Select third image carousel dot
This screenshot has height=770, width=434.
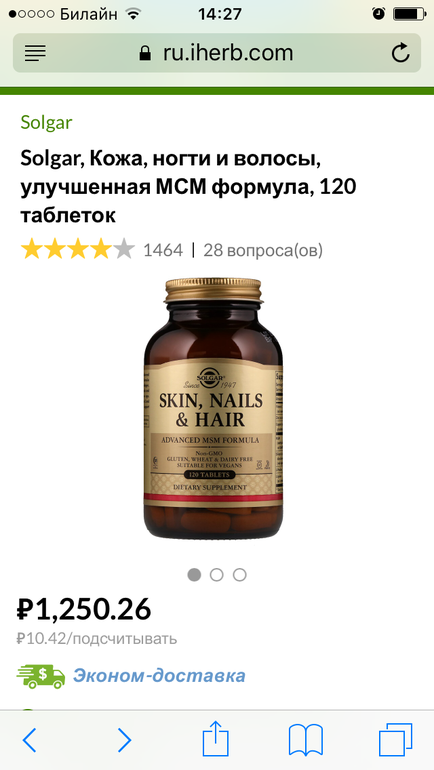[x=240, y=575]
